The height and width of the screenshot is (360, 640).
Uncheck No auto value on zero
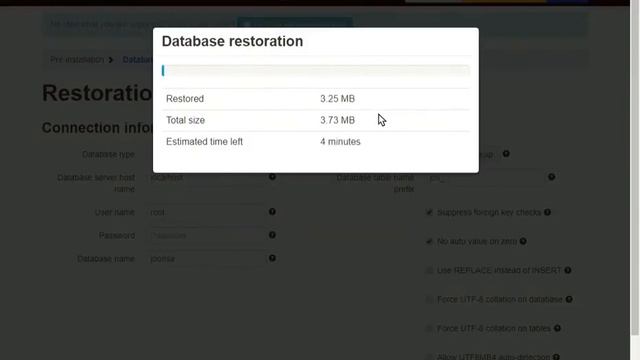[429, 241]
